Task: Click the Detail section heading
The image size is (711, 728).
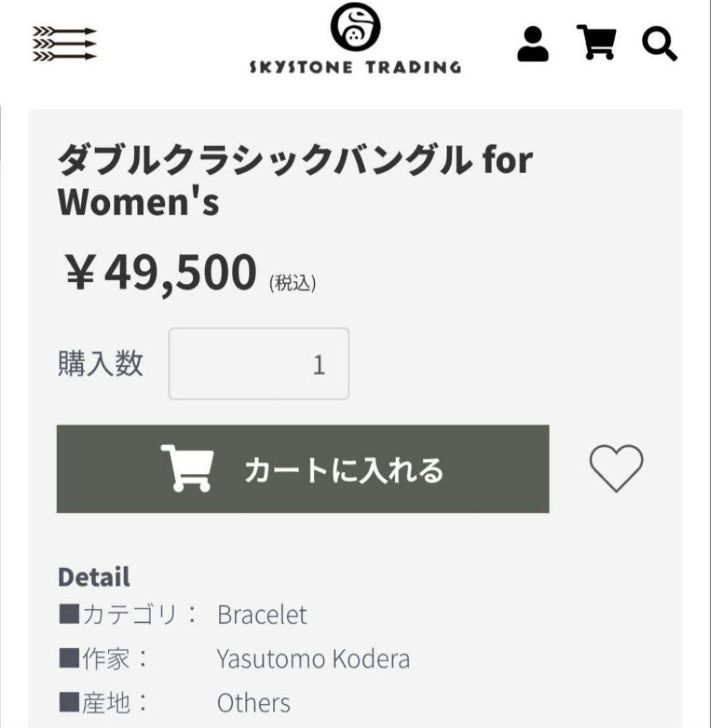Action: (96, 577)
